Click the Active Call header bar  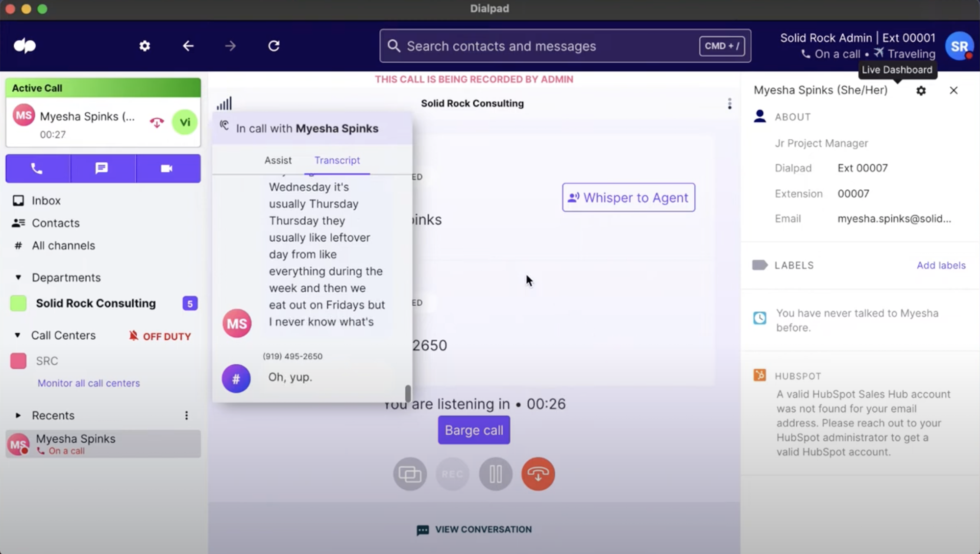[x=103, y=88]
